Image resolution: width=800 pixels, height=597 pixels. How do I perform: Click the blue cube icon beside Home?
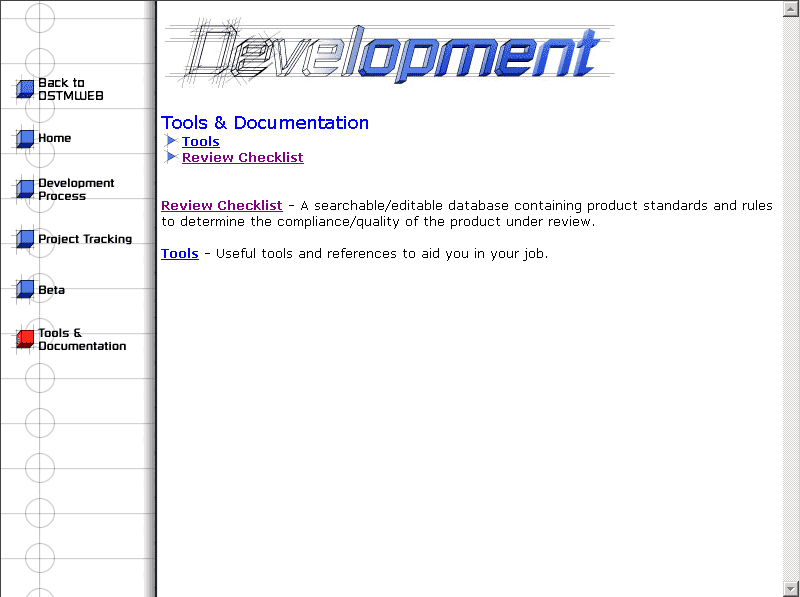25,138
